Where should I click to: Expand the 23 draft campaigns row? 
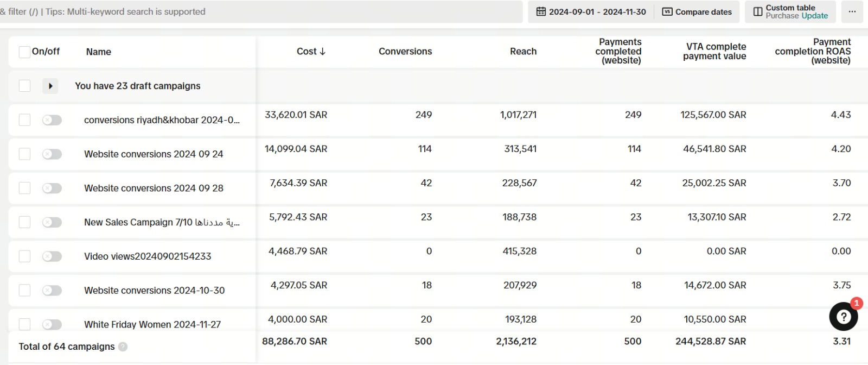tap(50, 86)
